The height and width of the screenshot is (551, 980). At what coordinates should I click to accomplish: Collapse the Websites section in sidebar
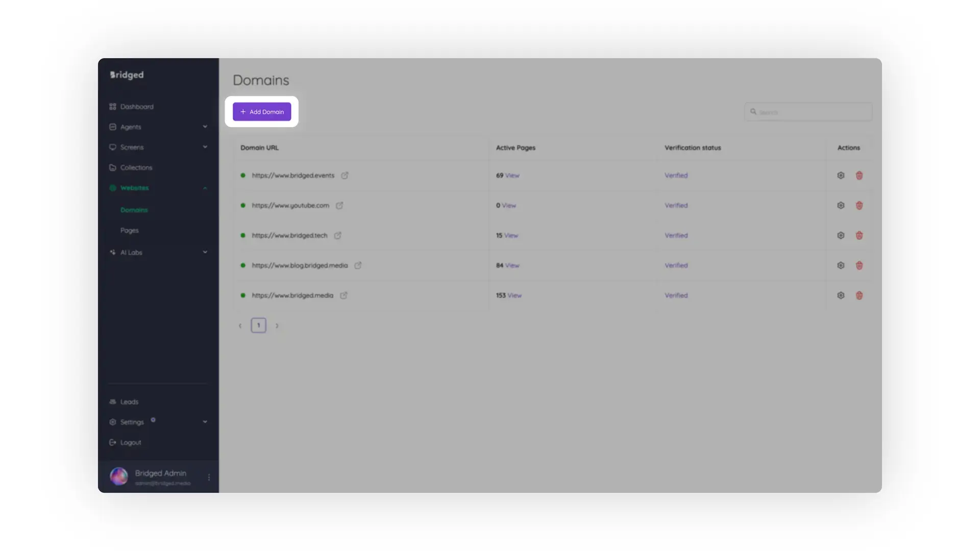coord(205,187)
